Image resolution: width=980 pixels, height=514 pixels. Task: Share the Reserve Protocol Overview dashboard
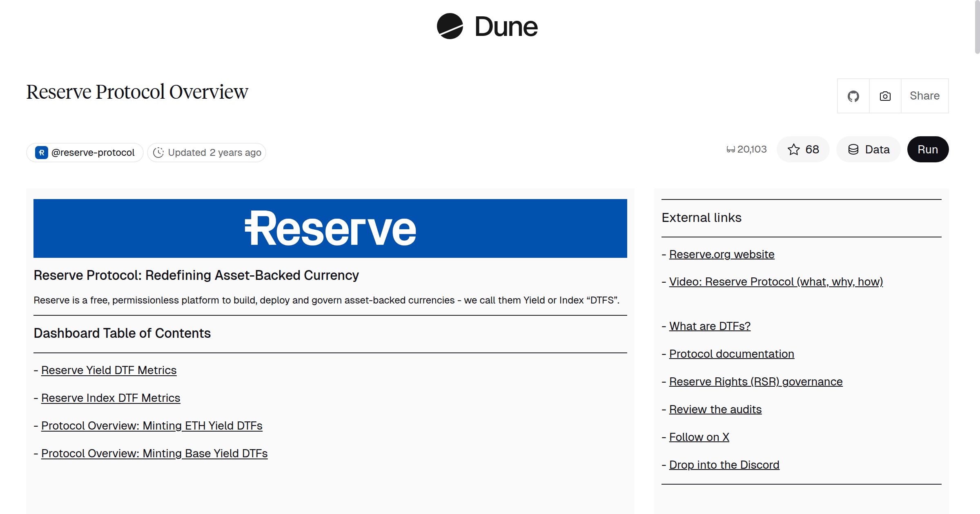(924, 95)
